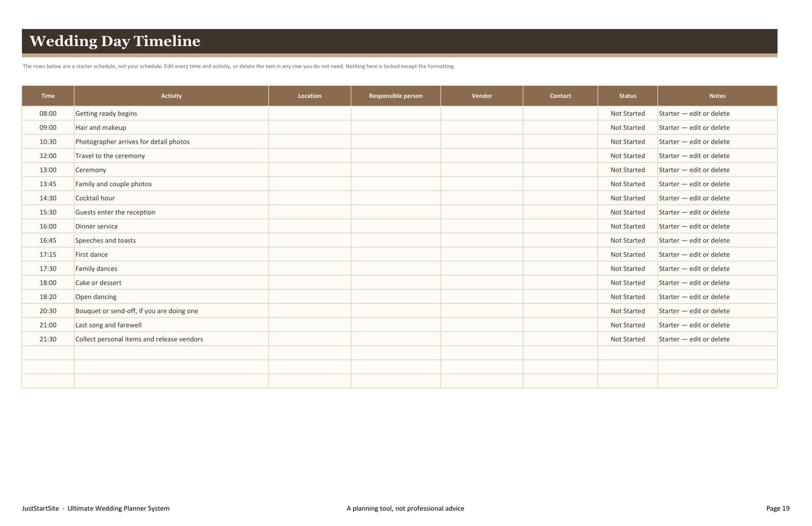
Task: Click the Location cell for Ceremony row
Action: point(310,170)
